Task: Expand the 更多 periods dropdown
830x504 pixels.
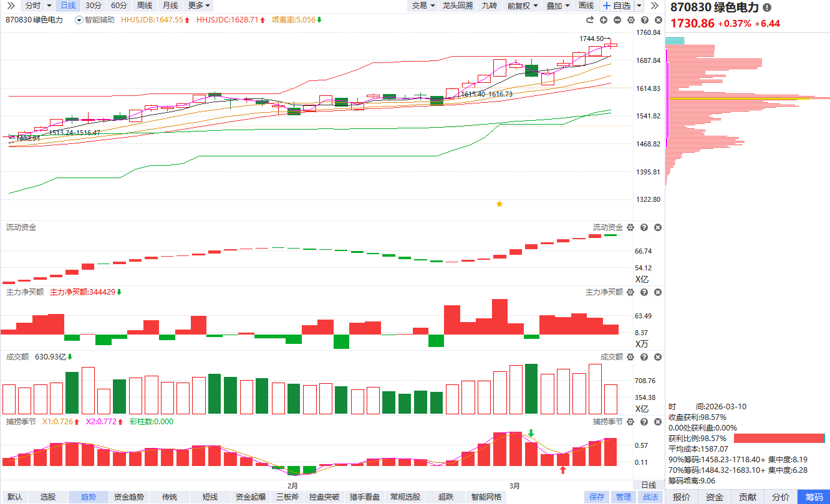Action: 199,6
